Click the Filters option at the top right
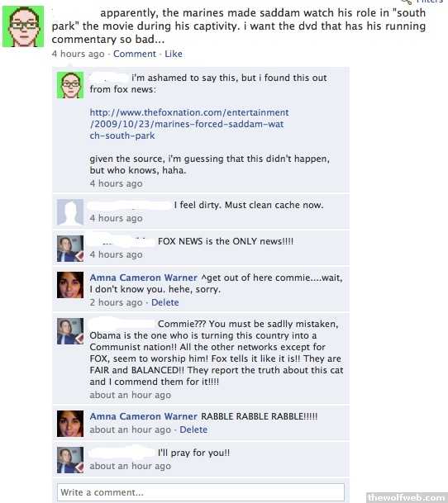Image resolution: width=448 pixels, height=503 pixels. tap(424, 2)
